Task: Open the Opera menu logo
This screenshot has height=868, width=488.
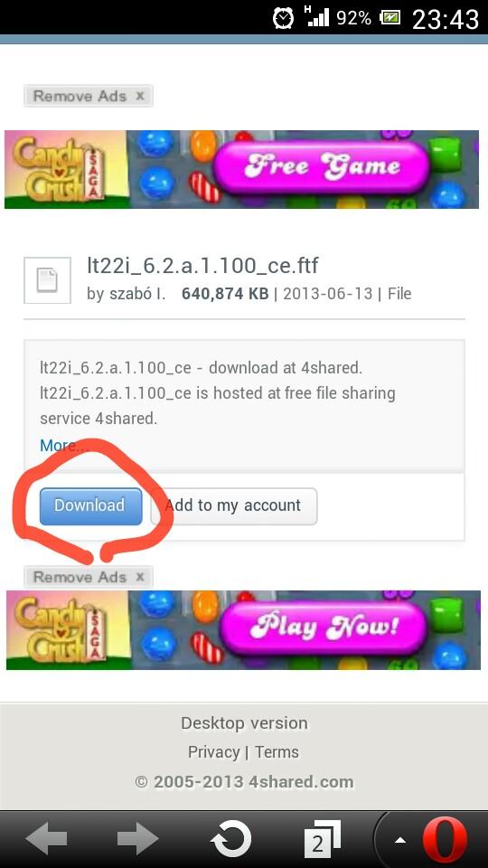Action: [x=445, y=840]
